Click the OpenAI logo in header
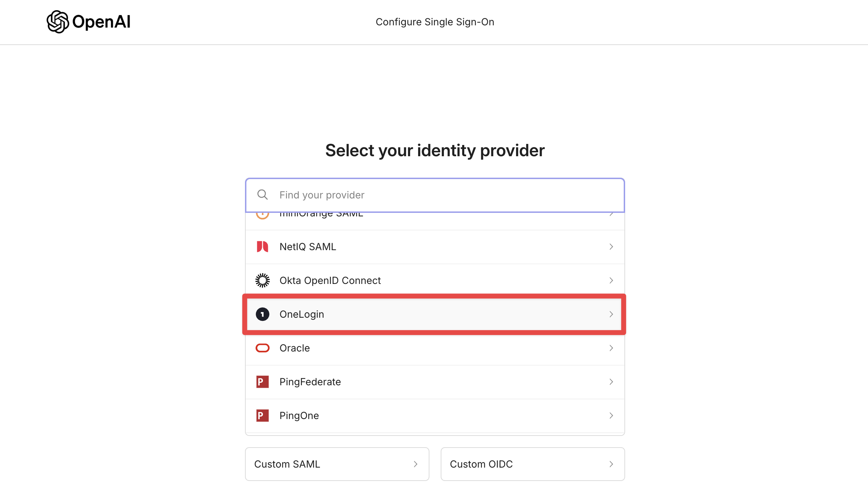The height and width of the screenshot is (488, 868). (88, 22)
